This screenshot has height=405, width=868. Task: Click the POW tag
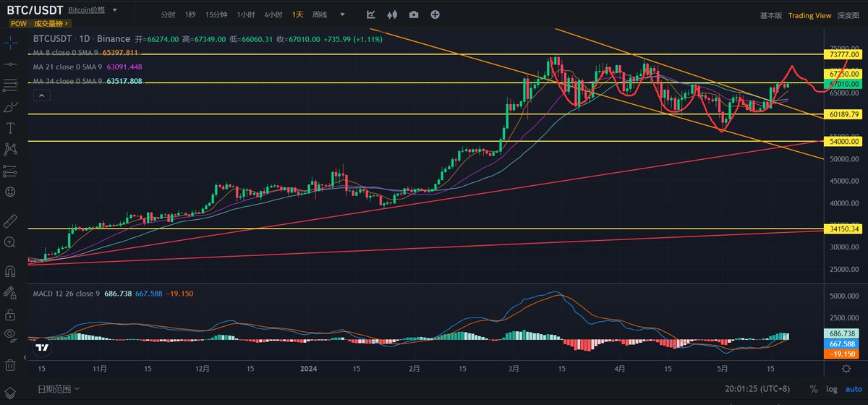[x=18, y=24]
